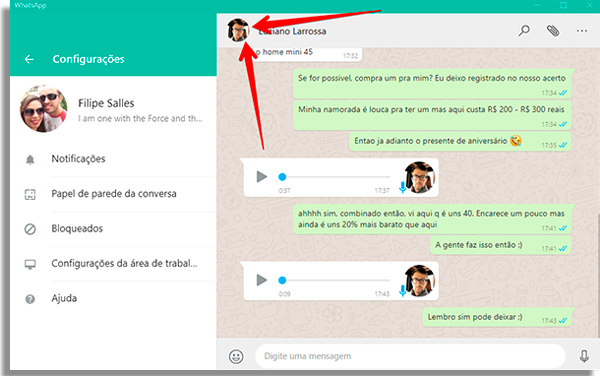Record a voice message with microphone icon
The height and width of the screenshot is (376, 600).
point(584,356)
